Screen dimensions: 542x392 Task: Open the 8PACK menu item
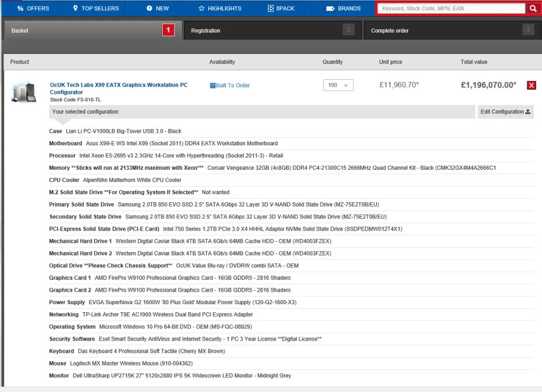[281, 8]
